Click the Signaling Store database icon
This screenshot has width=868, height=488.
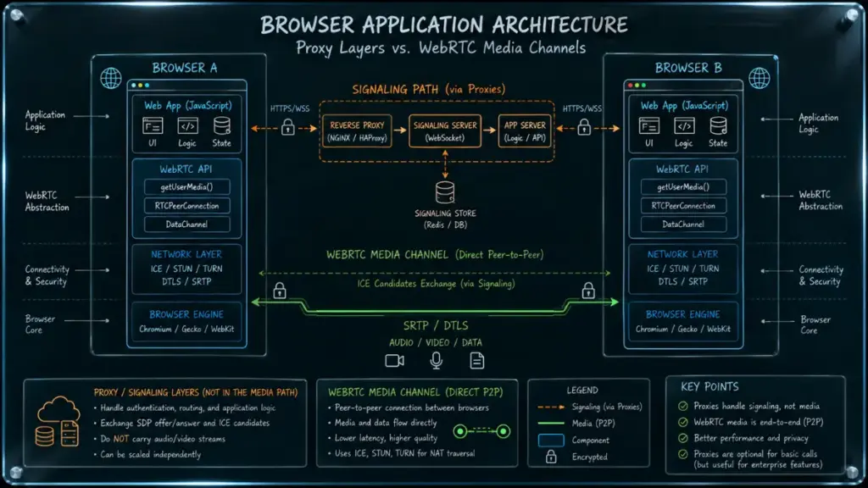(445, 192)
